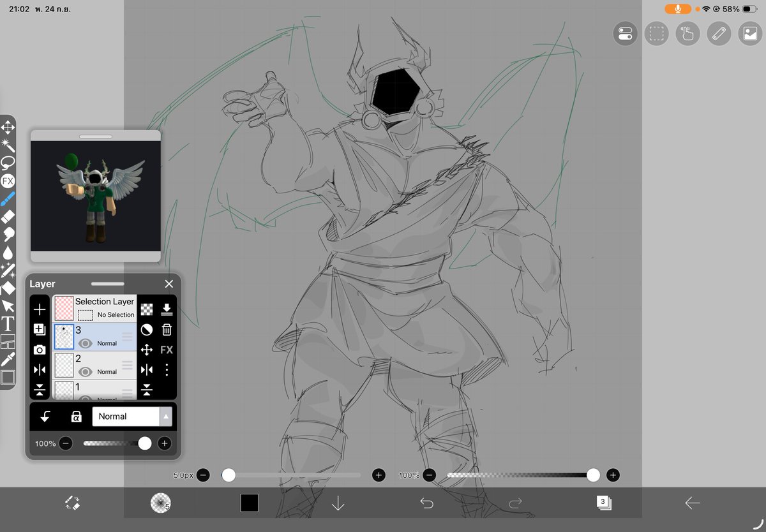Select the Magic Wand tool
The image size is (766, 532).
[x=8, y=145]
